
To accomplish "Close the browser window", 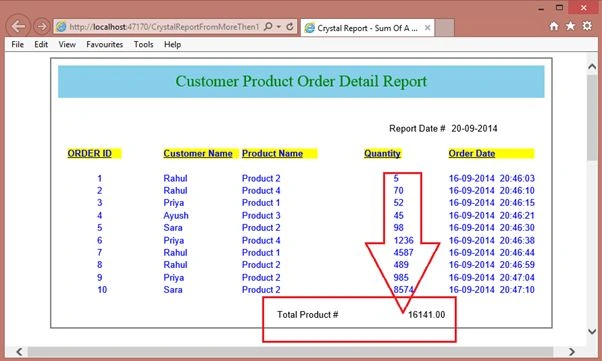I will (x=584, y=8).
